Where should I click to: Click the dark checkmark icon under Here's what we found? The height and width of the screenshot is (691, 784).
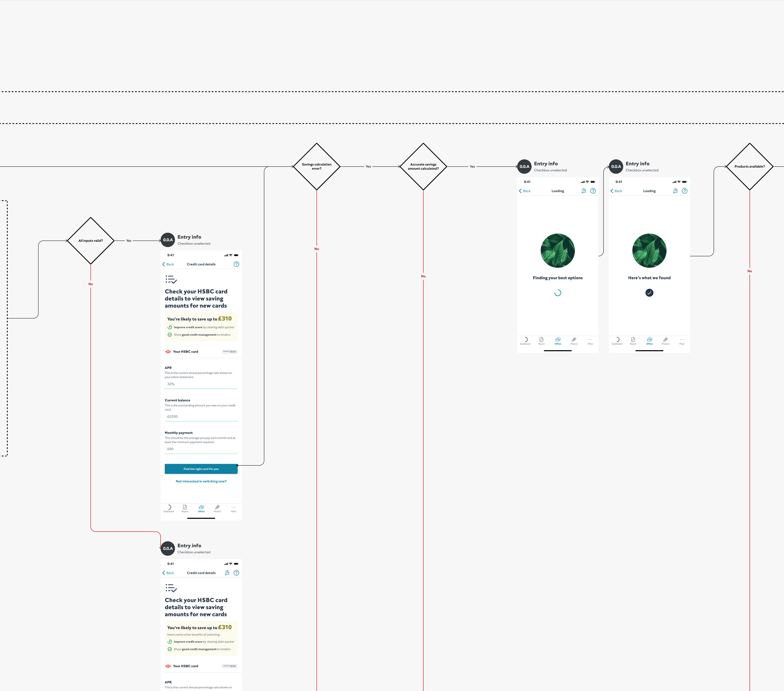coord(649,293)
